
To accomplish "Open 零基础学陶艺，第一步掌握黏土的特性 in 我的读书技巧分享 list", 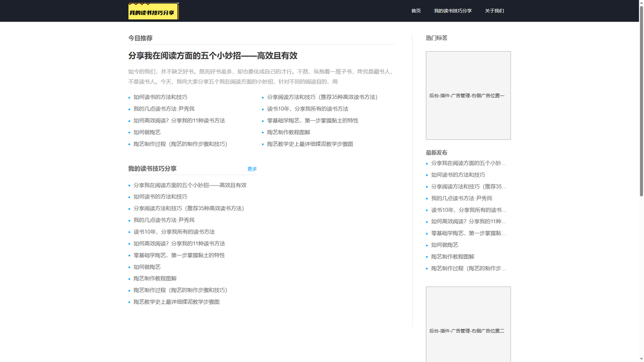I will click(179, 255).
